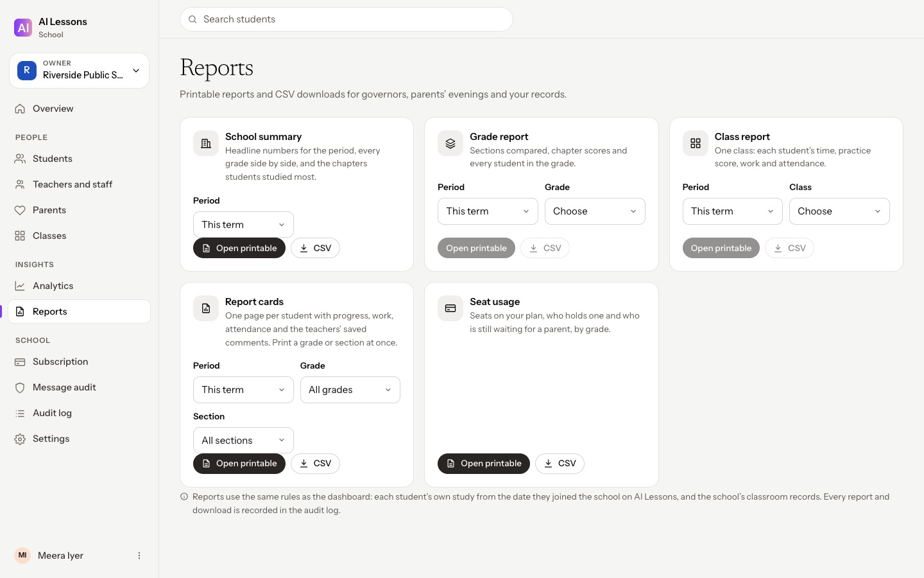The image size is (924, 578).
Task: Open Class report Period dropdown
Action: tap(732, 211)
